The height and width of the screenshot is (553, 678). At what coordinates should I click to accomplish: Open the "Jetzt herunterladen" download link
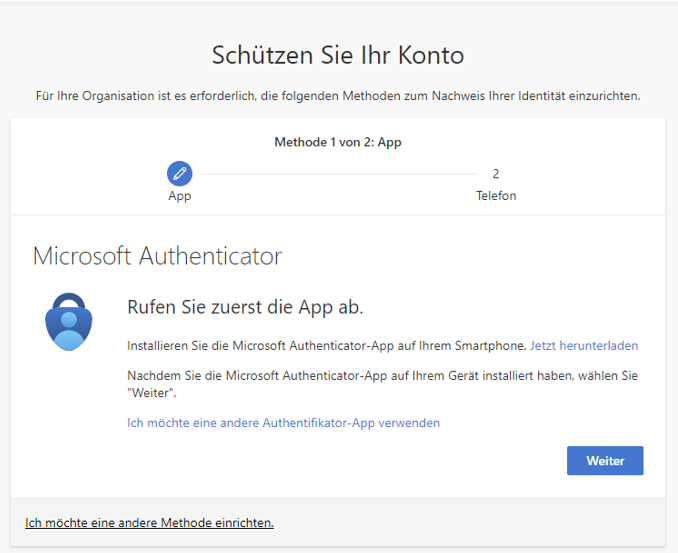pos(584,346)
